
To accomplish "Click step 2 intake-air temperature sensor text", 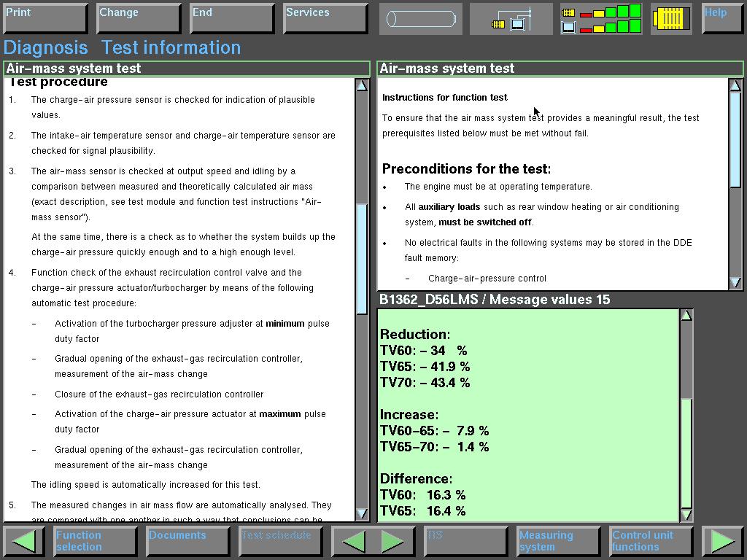I will (183, 143).
